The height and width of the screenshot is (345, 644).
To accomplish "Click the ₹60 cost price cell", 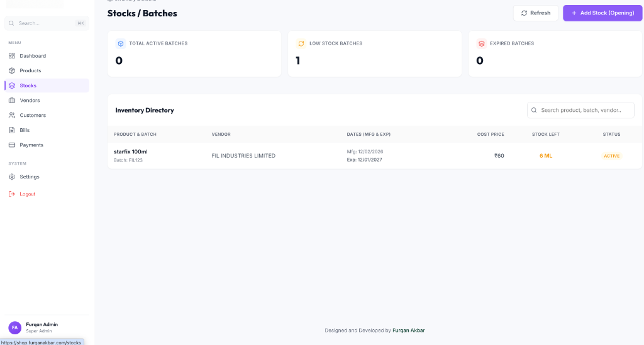I will pos(499,156).
